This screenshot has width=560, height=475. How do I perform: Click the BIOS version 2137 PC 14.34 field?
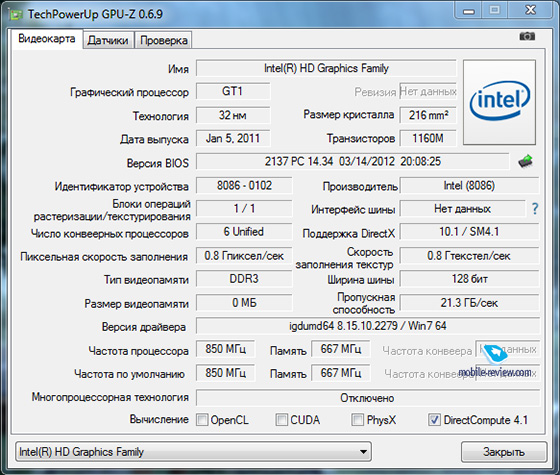point(352,161)
